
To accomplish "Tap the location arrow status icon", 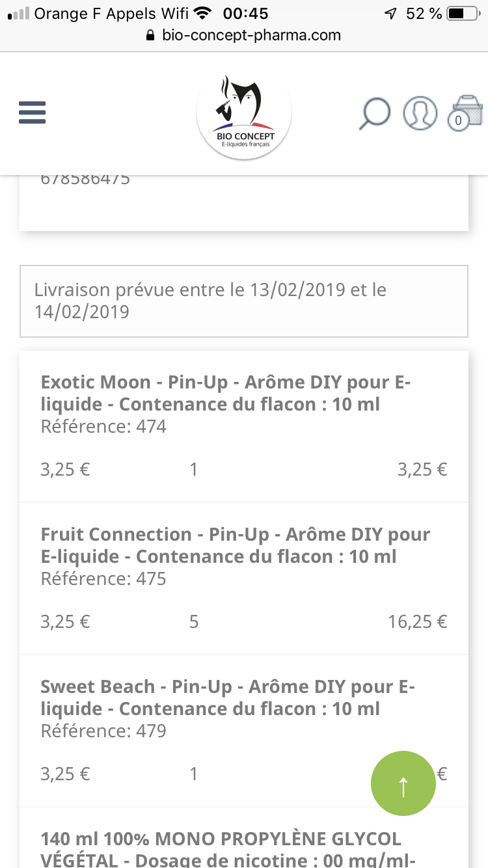I will point(390,13).
